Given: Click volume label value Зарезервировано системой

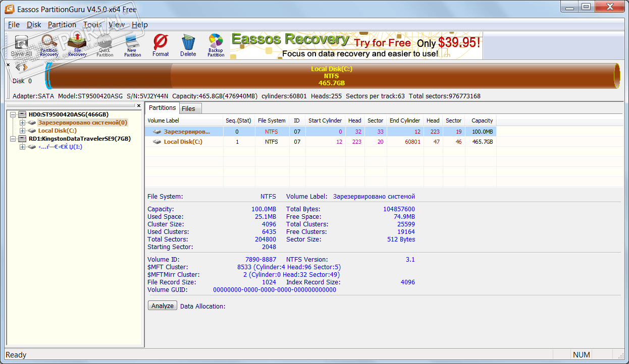Looking at the screenshot, I should point(374,197).
